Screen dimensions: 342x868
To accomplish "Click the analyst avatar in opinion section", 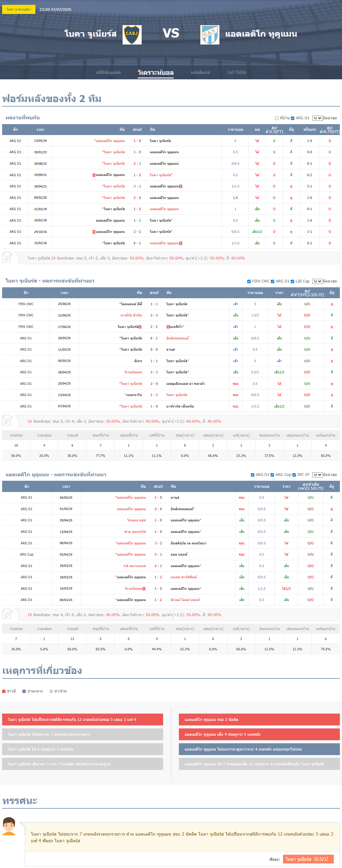I will 9,826.
